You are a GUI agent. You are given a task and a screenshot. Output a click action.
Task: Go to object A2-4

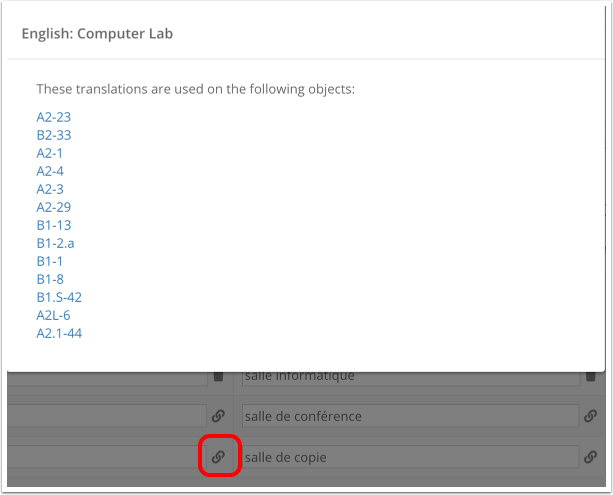pyautogui.click(x=50, y=171)
